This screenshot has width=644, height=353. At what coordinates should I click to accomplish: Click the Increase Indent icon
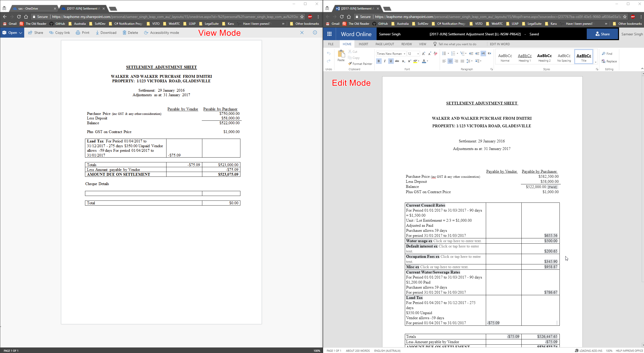click(477, 54)
